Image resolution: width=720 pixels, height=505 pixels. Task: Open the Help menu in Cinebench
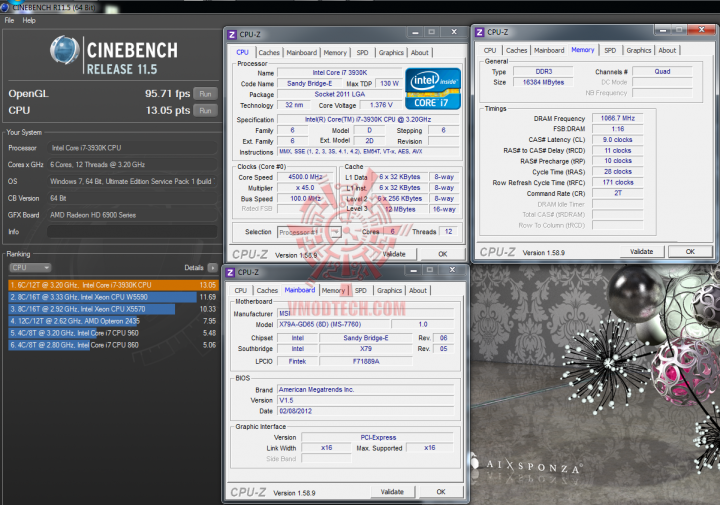point(29,21)
